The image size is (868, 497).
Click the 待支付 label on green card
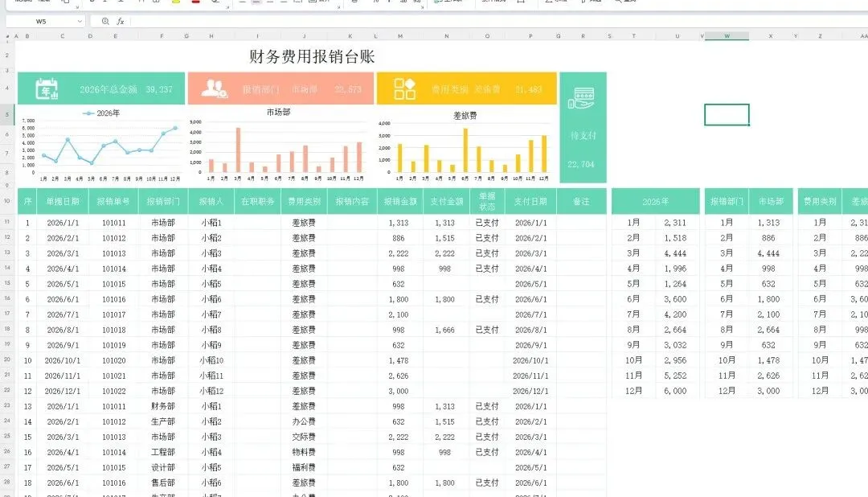583,136
